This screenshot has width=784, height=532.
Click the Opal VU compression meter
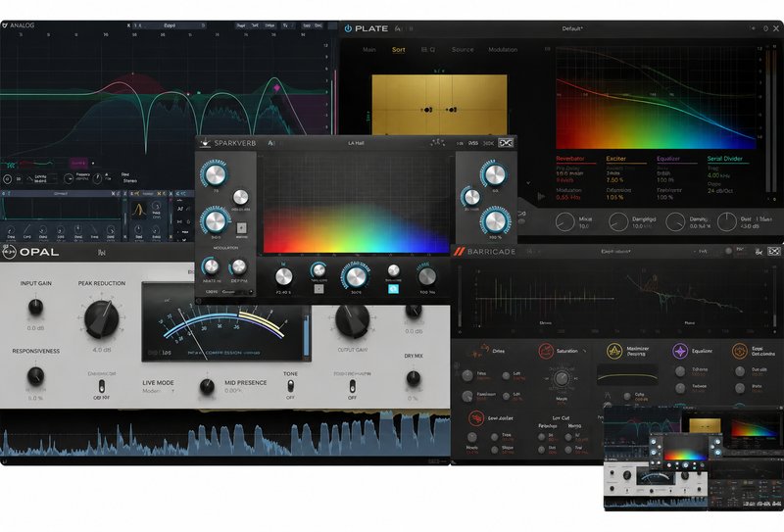(226, 322)
